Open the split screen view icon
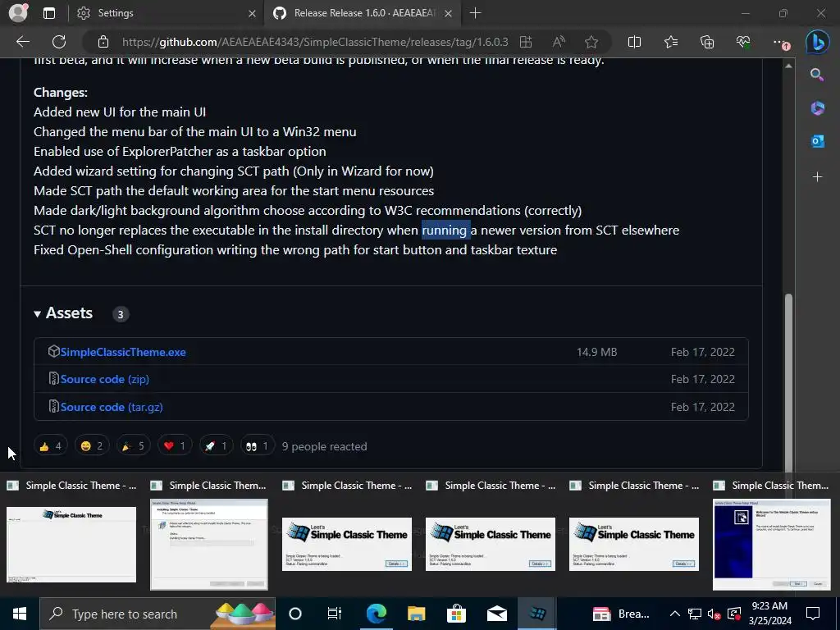 pyautogui.click(x=634, y=42)
